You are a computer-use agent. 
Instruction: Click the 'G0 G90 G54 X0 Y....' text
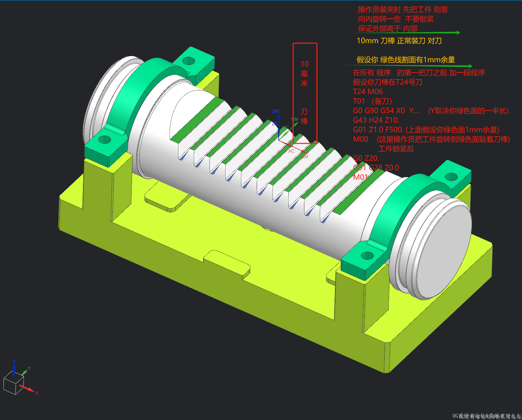pos(386,110)
